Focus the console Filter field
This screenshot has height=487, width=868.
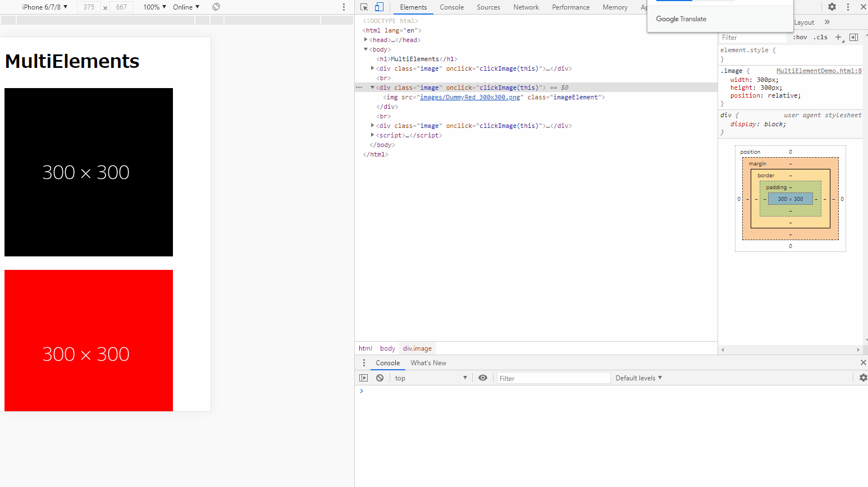point(553,378)
